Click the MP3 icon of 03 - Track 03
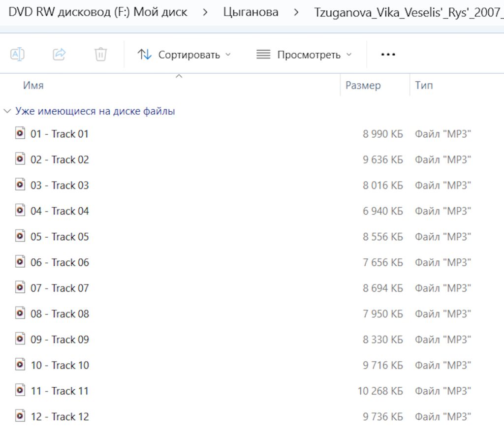 [x=20, y=185]
